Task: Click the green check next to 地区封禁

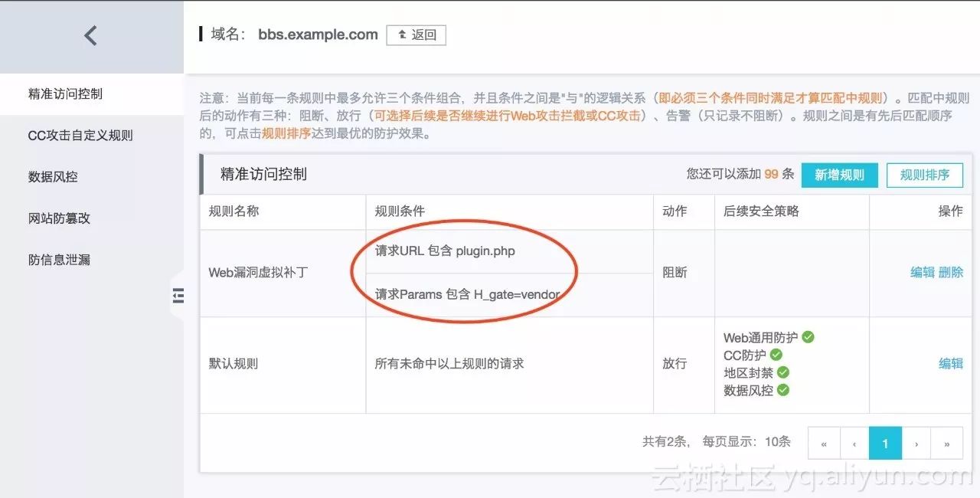Action: point(782,372)
